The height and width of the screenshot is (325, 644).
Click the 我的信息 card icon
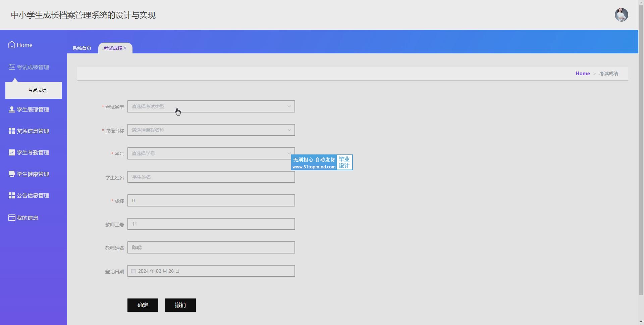[x=12, y=218]
